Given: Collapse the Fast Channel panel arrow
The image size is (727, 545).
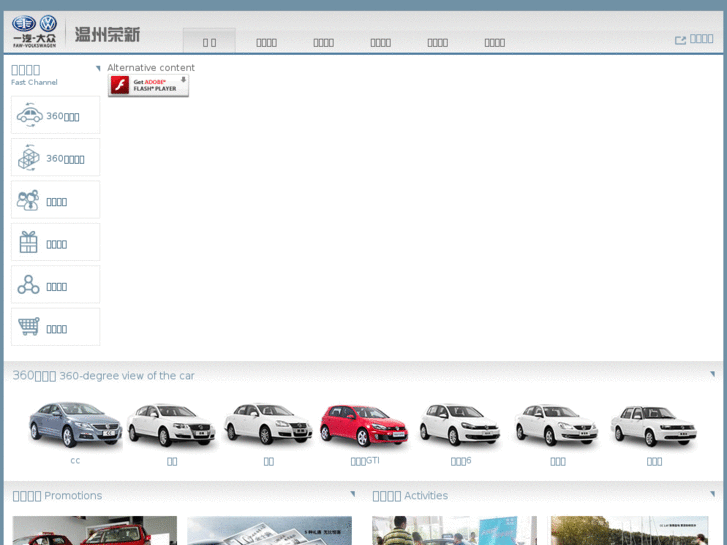Looking at the screenshot, I should coord(98,69).
